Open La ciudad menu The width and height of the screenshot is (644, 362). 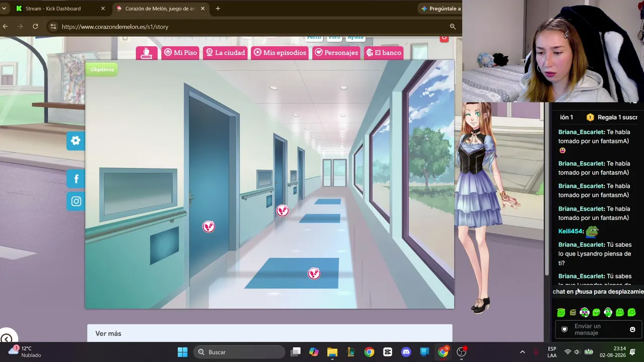coord(225,53)
